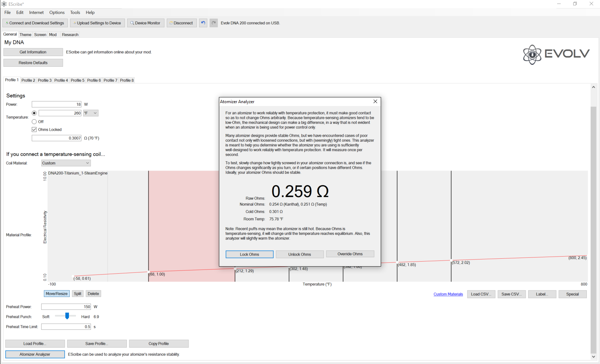The image size is (600, 364).
Task: Open the temperature unit dropdown
Action: (91, 113)
